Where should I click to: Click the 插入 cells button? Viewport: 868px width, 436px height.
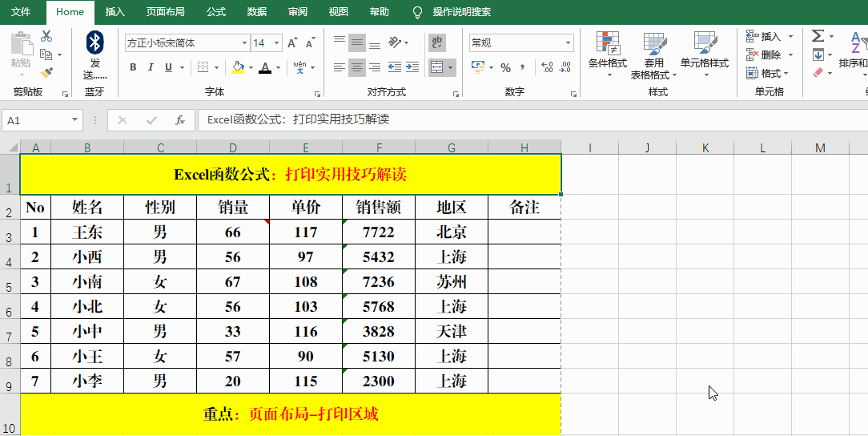764,37
